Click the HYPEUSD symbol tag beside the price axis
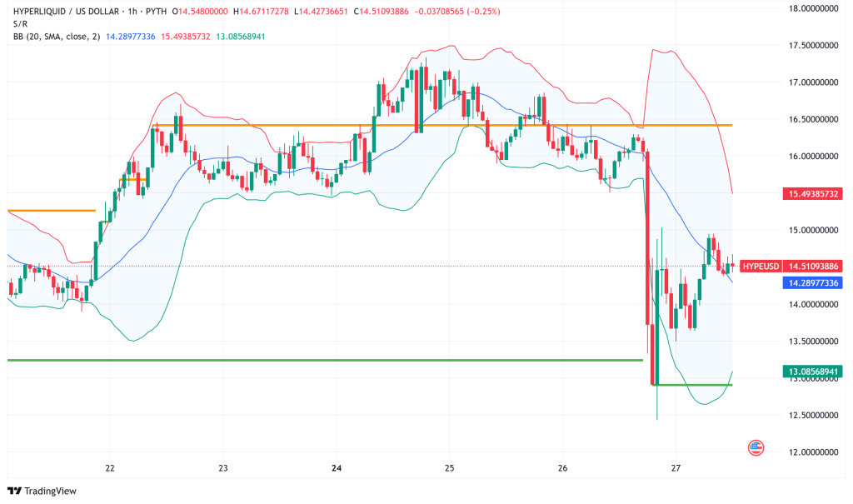 (761, 266)
